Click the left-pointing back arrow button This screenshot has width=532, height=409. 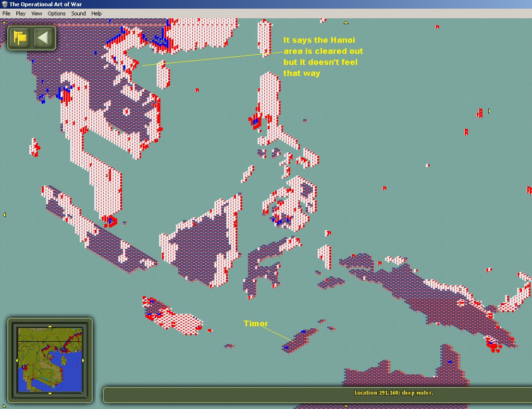(43, 37)
